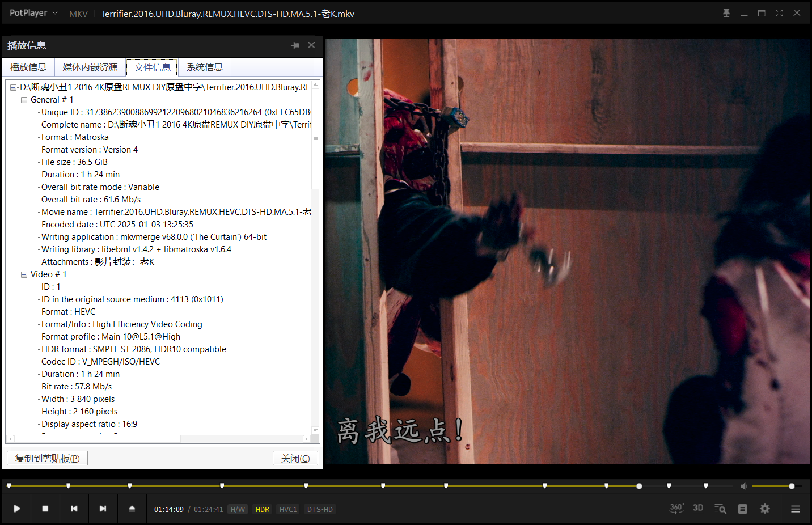Pin the playback info panel
Image resolution: width=812 pixels, height=525 pixels.
(x=295, y=45)
